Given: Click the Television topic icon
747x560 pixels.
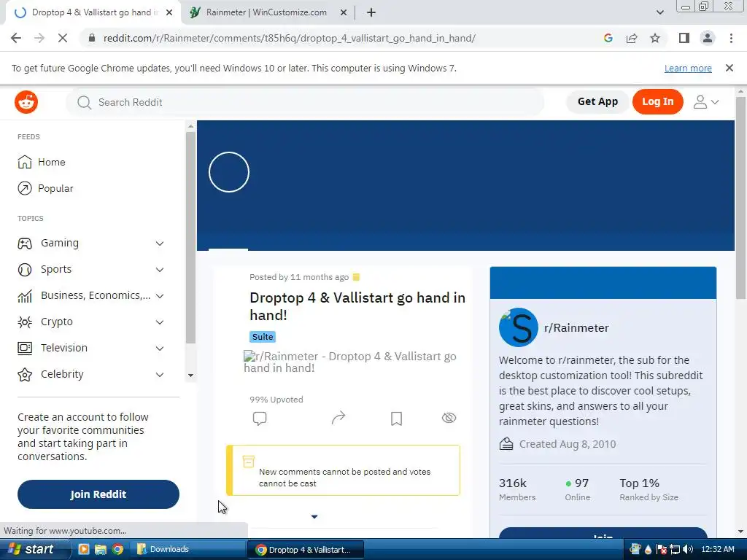Looking at the screenshot, I should click(x=25, y=348).
